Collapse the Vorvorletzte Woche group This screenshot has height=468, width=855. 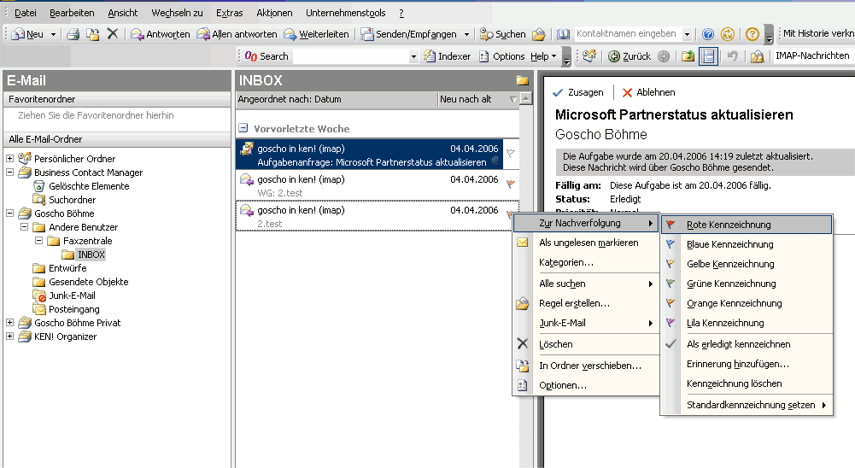pos(243,129)
